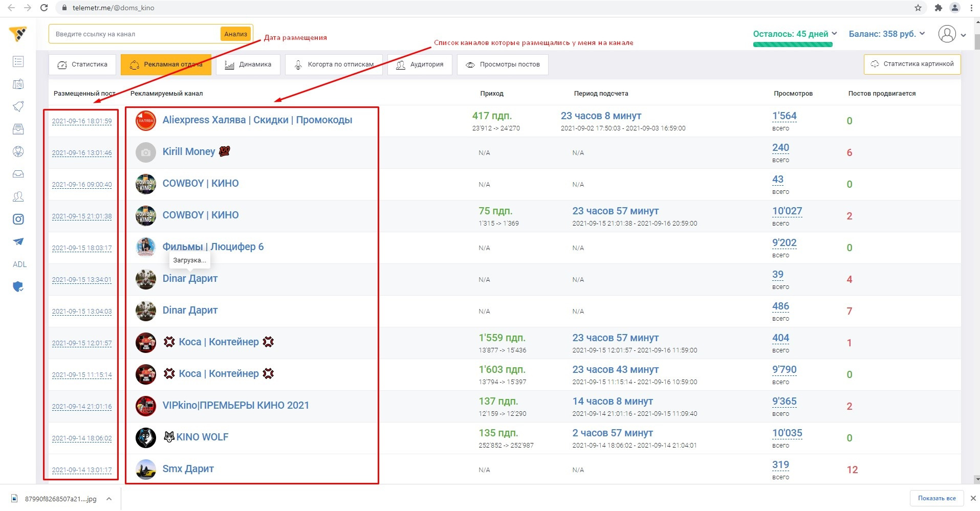Bookmark this page with star icon
Viewport: 980px width, 511px height.
918,8
